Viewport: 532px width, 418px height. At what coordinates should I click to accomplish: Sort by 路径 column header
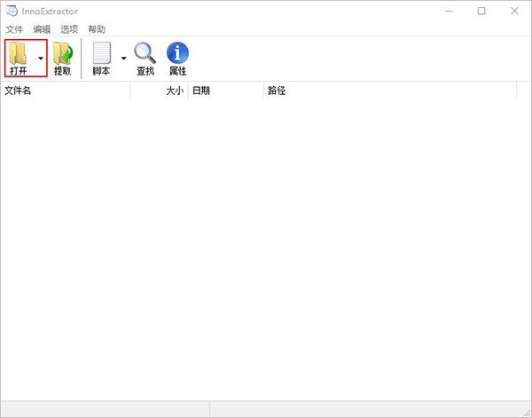pyautogui.click(x=390, y=91)
